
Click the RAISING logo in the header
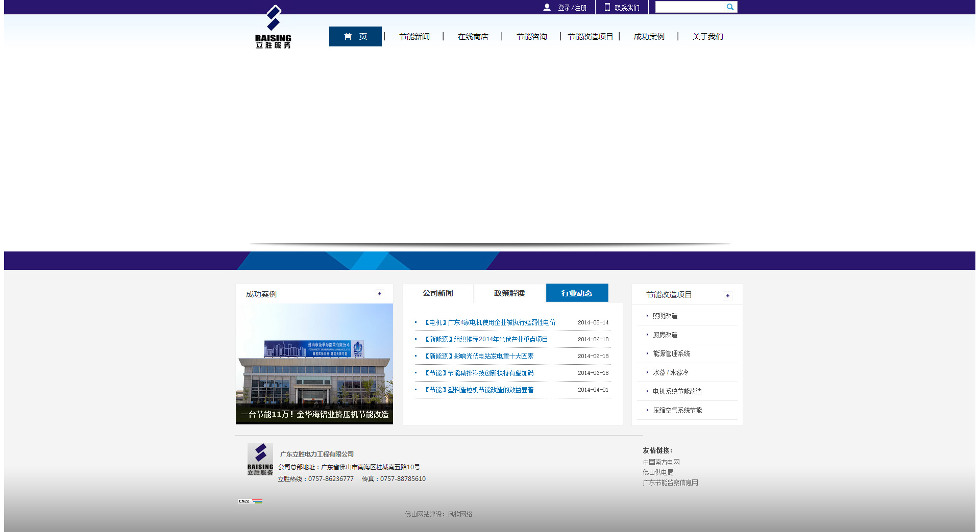pyautogui.click(x=273, y=27)
